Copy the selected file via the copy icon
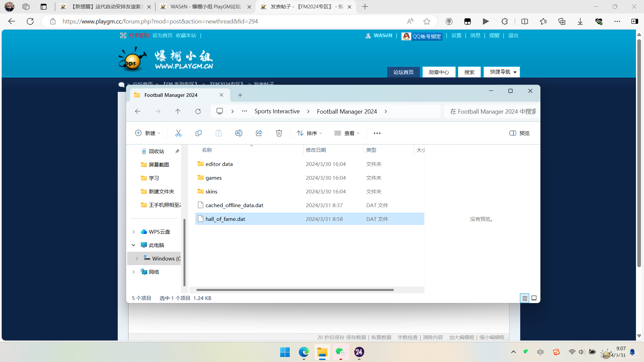This screenshot has height=362, width=644. (198, 133)
